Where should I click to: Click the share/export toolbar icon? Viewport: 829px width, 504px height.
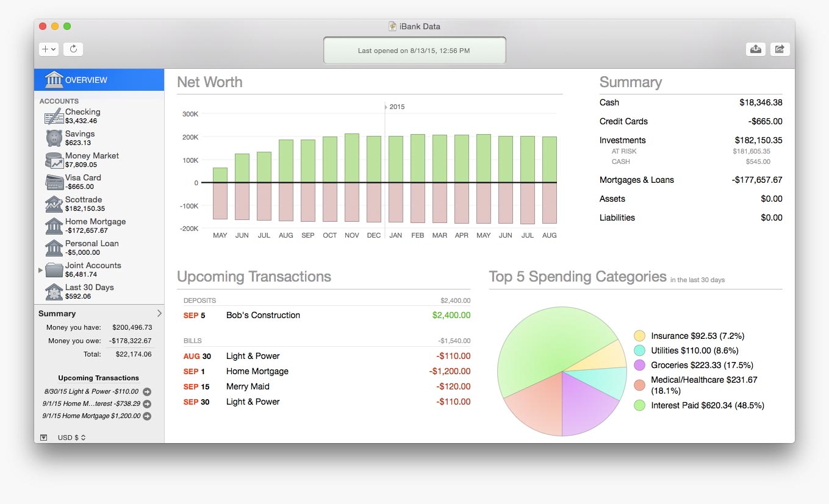click(x=780, y=49)
